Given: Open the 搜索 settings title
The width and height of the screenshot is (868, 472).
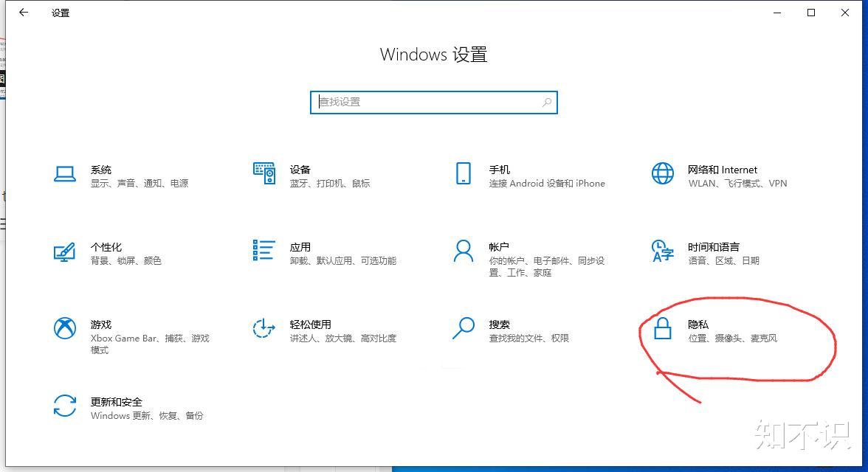Looking at the screenshot, I should [499, 324].
